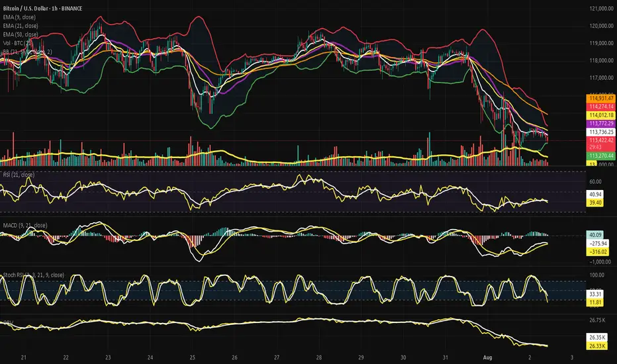This screenshot has height=364, width=617.
Task: Select the EMA (21, close) indicator legend
Action: tap(21, 26)
